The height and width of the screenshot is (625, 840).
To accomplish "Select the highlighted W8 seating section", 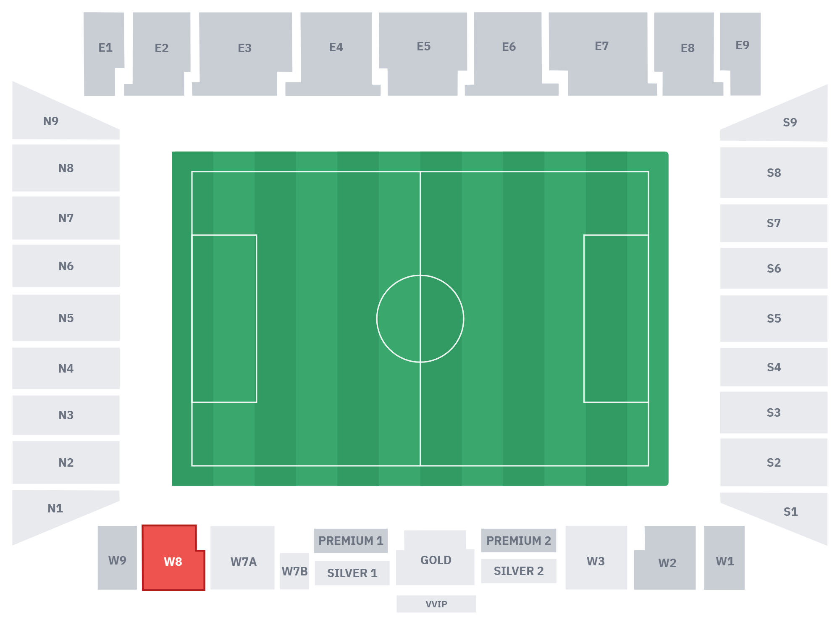I will click(173, 559).
